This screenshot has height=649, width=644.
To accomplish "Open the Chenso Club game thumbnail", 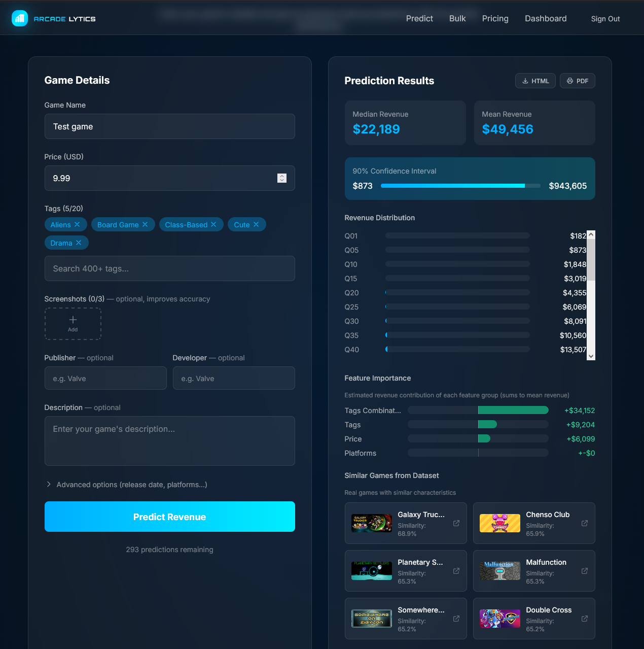I will pyautogui.click(x=500, y=523).
